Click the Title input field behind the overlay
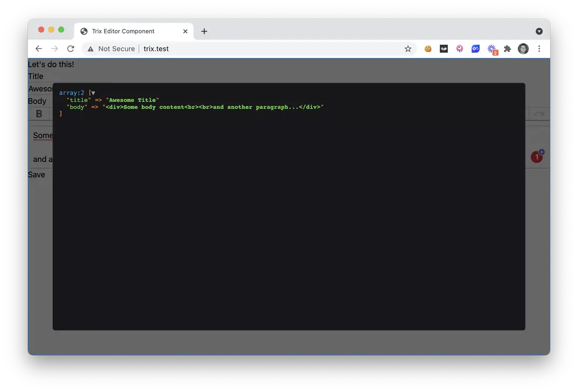Image resolution: width=578 pixels, height=392 pixels. coord(40,89)
